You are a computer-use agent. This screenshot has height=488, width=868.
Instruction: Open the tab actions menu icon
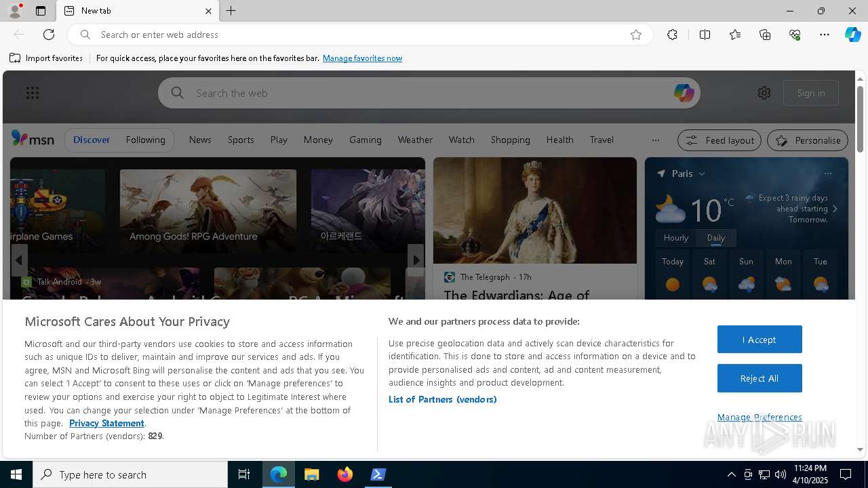(x=41, y=11)
